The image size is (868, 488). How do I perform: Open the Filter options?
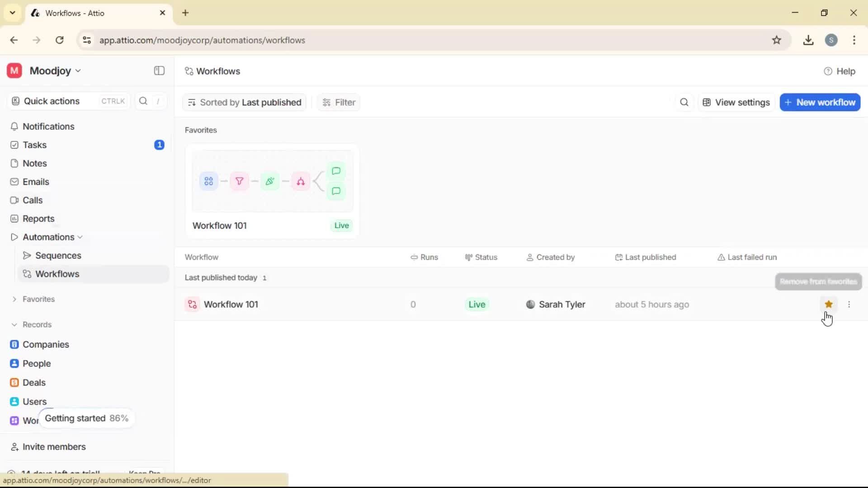(x=339, y=102)
